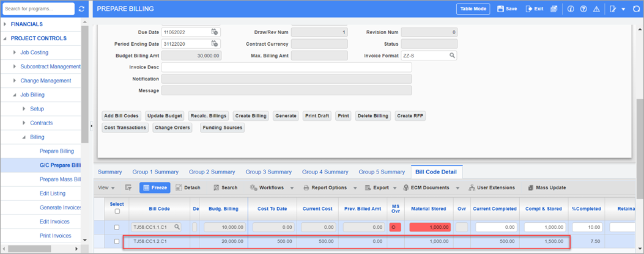Open the TJ58.CC1.1.C1 bill code lookup

coord(177,227)
